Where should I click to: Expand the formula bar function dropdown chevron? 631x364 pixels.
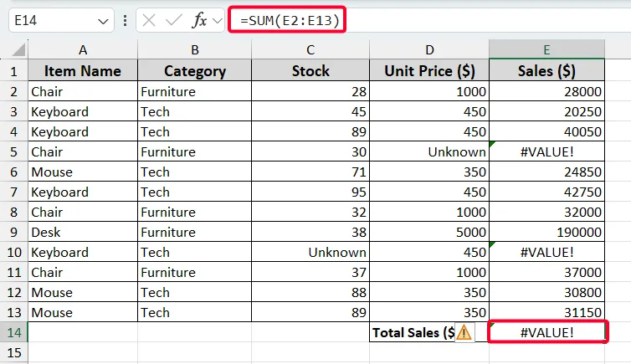tap(218, 21)
